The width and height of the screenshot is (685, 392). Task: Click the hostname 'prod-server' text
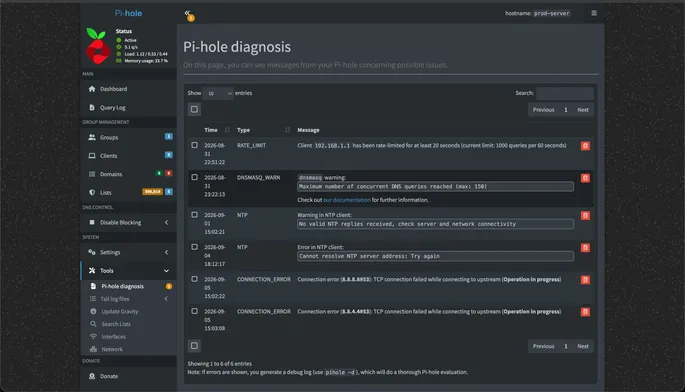552,13
